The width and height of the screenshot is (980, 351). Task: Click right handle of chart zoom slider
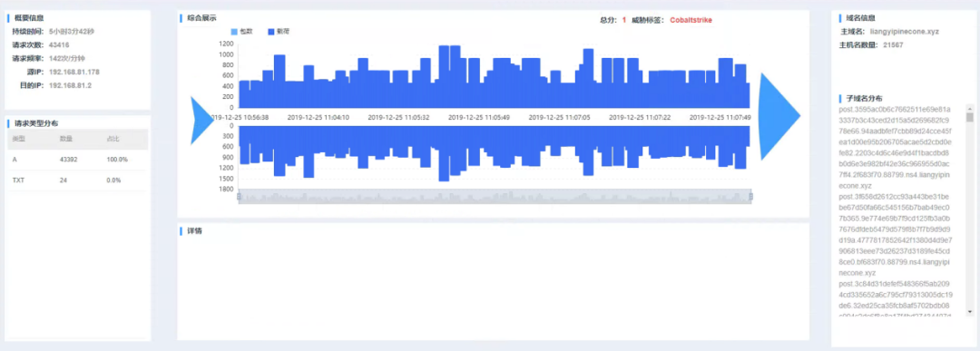point(750,197)
